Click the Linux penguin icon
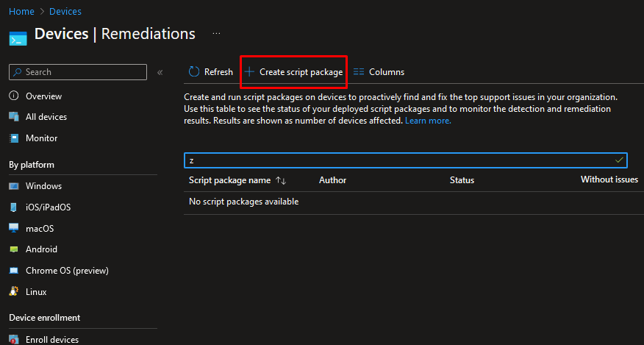 coord(14,291)
